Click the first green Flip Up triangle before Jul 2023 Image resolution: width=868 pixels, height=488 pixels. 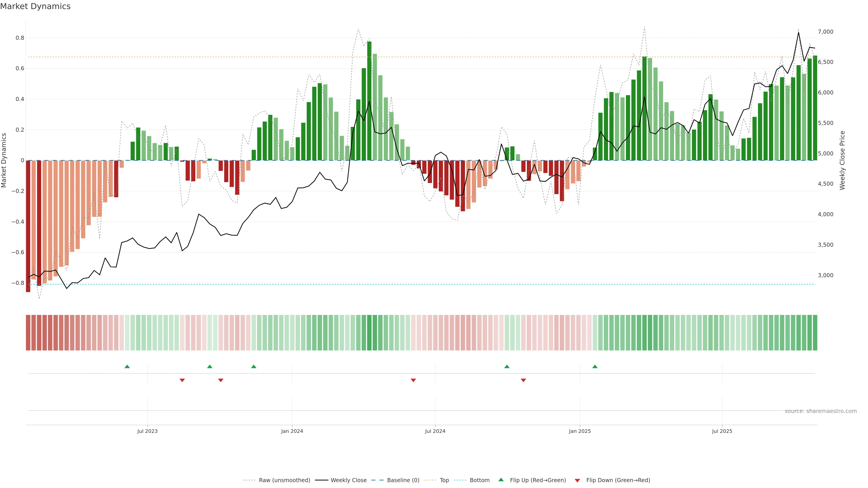click(127, 366)
